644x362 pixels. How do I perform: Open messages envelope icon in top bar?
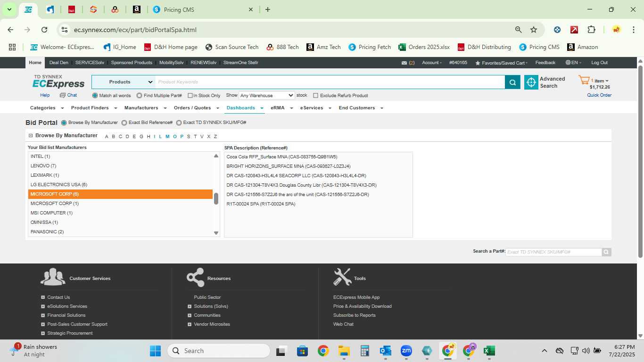click(404, 63)
